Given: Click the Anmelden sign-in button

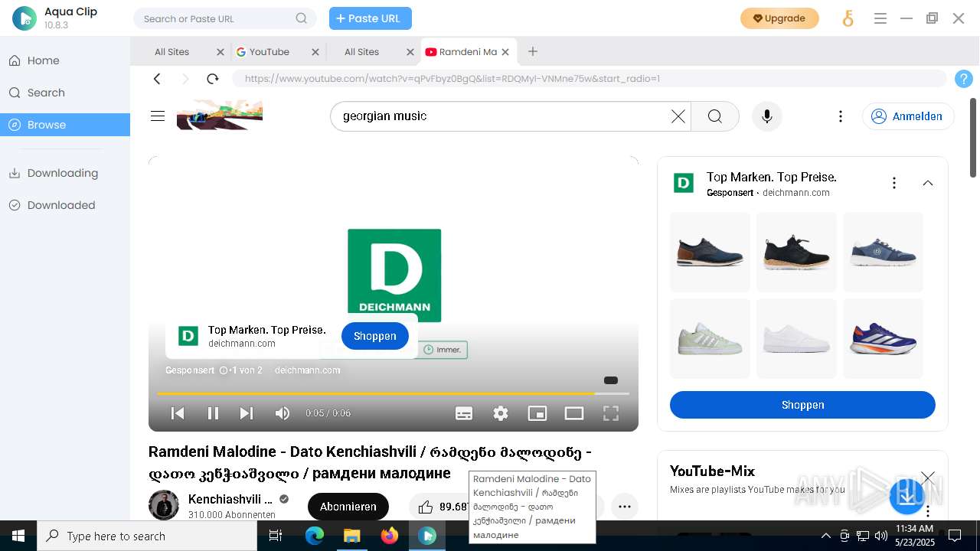Looking at the screenshot, I should [x=908, y=116].
